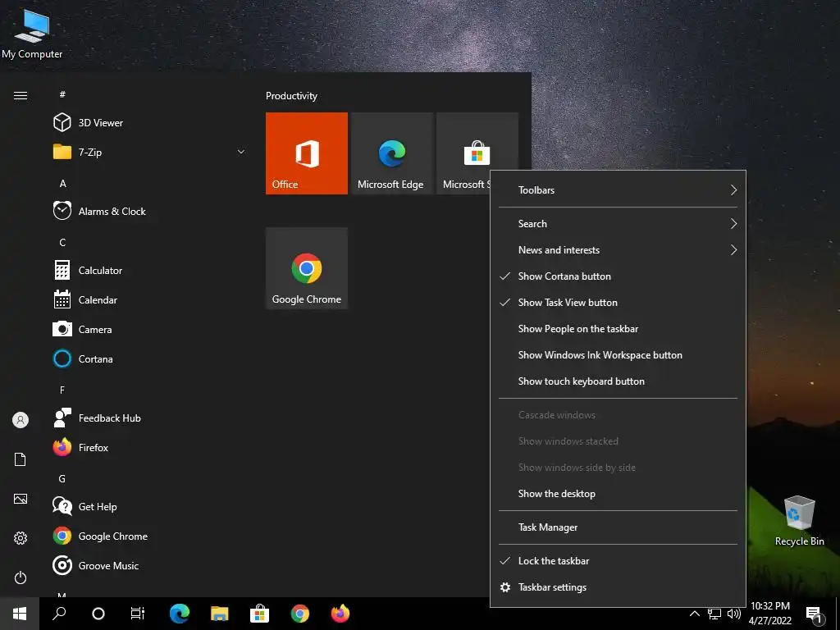Select My Computer desktop icon
This screenshot has height=630, width=840.
[x=32, y=33]
